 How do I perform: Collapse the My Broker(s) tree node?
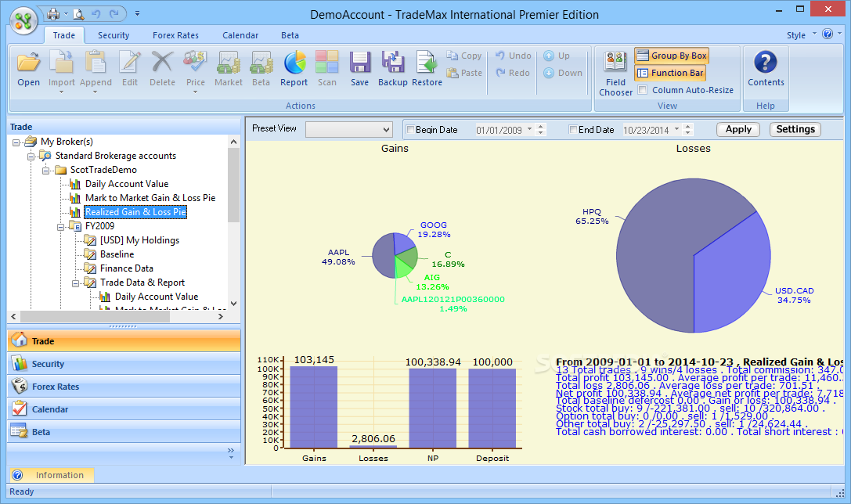point(16,142)
